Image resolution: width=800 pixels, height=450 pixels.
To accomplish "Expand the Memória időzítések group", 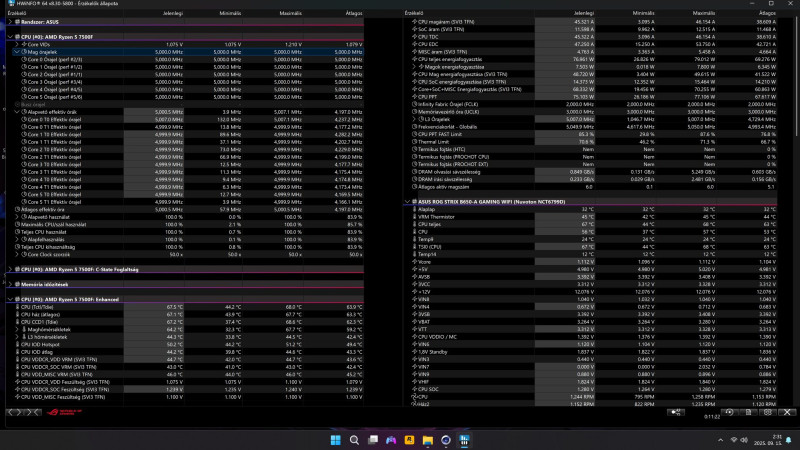I will [10, 284].
